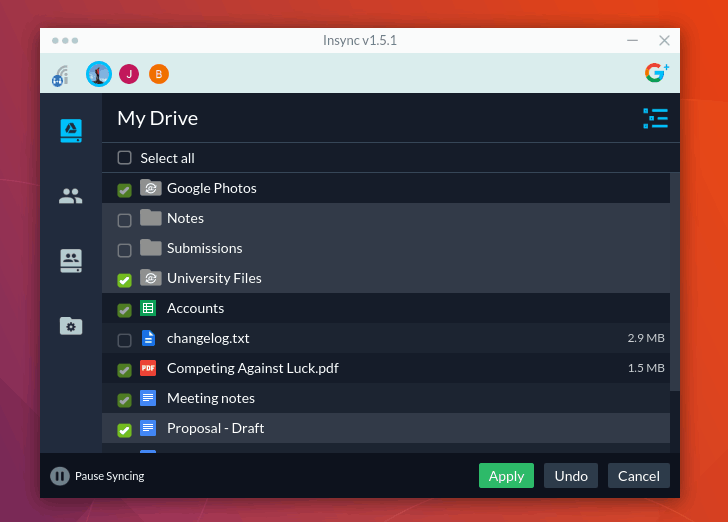Screen dimensions: 728x522
Task: Open the sync activity feed icon
Action: pyautogui.click(x=60, y=76)
